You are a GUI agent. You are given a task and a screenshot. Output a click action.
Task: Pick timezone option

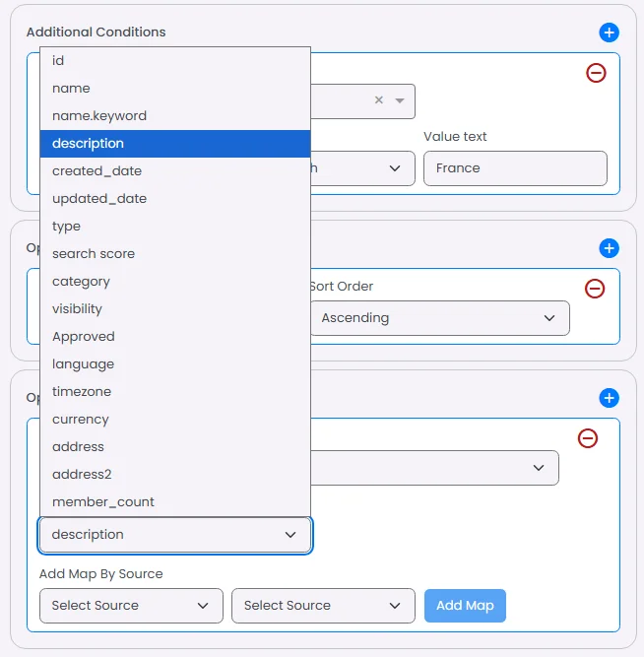click(175, 392)
